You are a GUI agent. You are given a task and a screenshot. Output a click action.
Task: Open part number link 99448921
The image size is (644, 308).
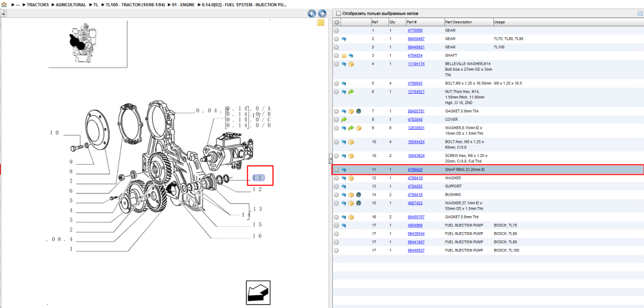[415, 47]
